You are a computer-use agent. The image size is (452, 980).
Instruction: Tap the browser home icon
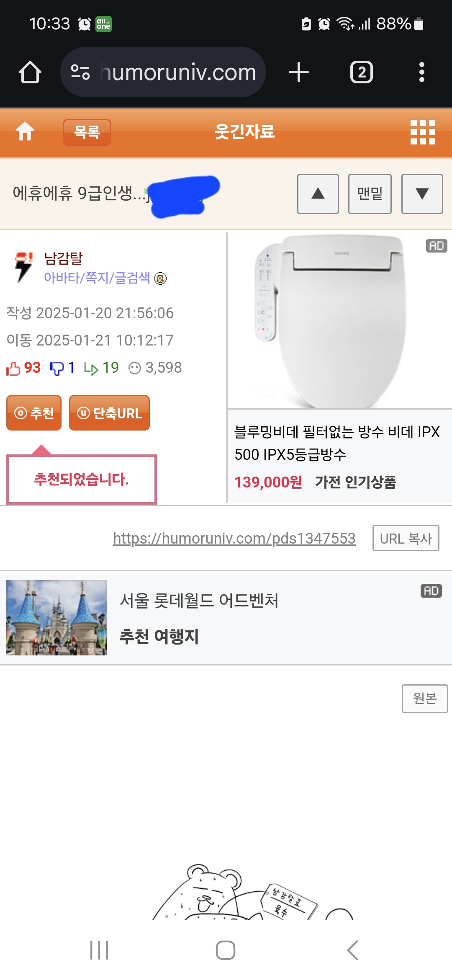click(30, 72)
